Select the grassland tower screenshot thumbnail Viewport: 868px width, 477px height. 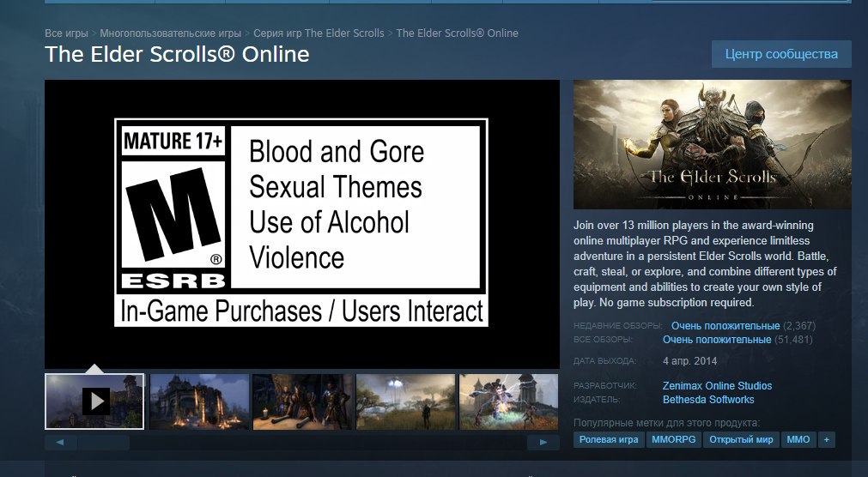pos(406,402)
